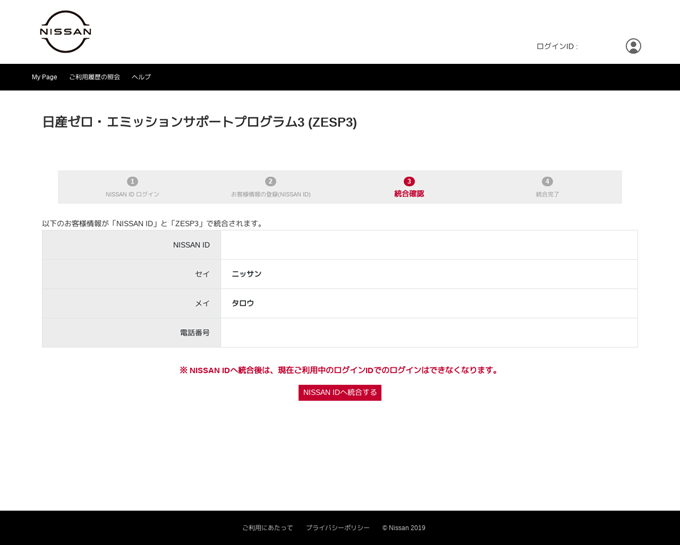Viewport: 680px width, 545px height.
Task: Select the red step 3 circle
Action: click(409, 181)
